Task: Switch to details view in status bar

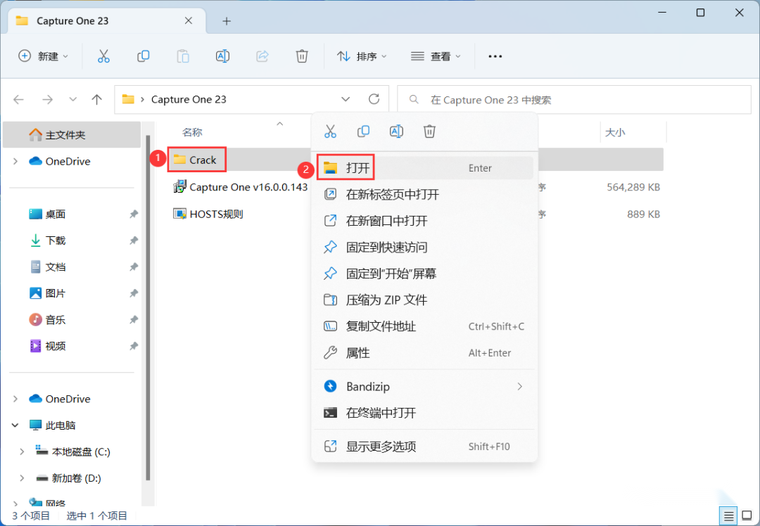Action: [728, 516]
